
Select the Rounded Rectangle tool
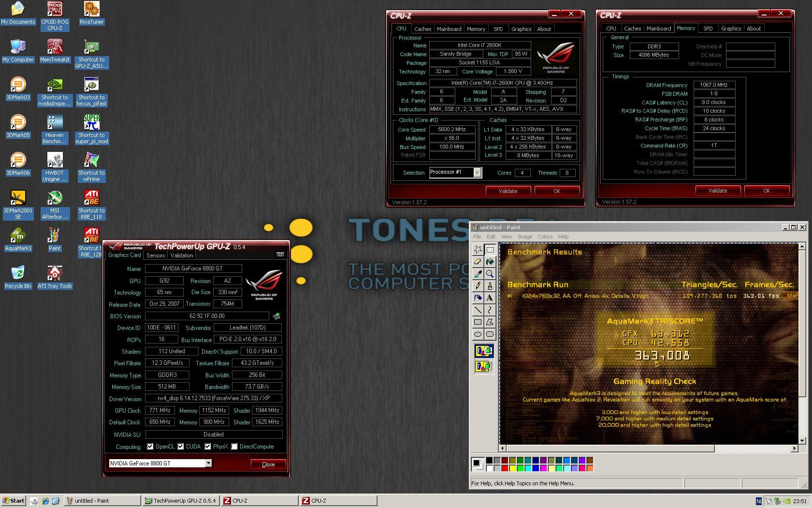click(x=490, y=334)
